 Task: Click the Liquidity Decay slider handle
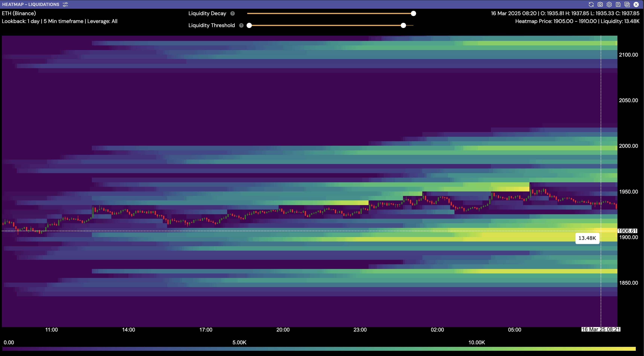413,13
